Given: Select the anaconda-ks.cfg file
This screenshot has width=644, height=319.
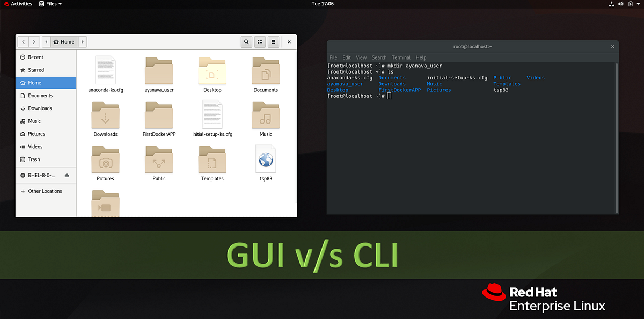Looking at the screenshot, I should click(105, 70).
